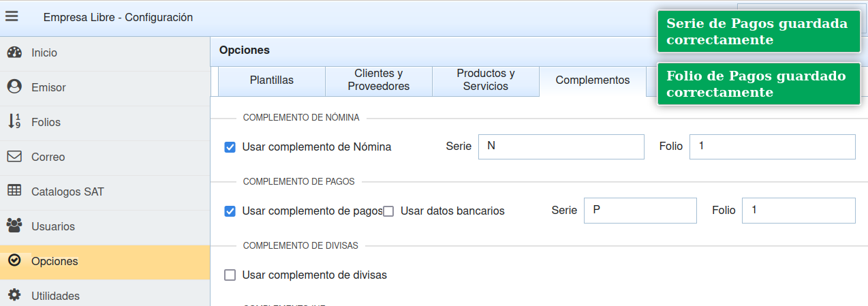Click the Nómina Serie input field
The height and width of the screenshot is (306, 868).
click(x=561, y=147)
